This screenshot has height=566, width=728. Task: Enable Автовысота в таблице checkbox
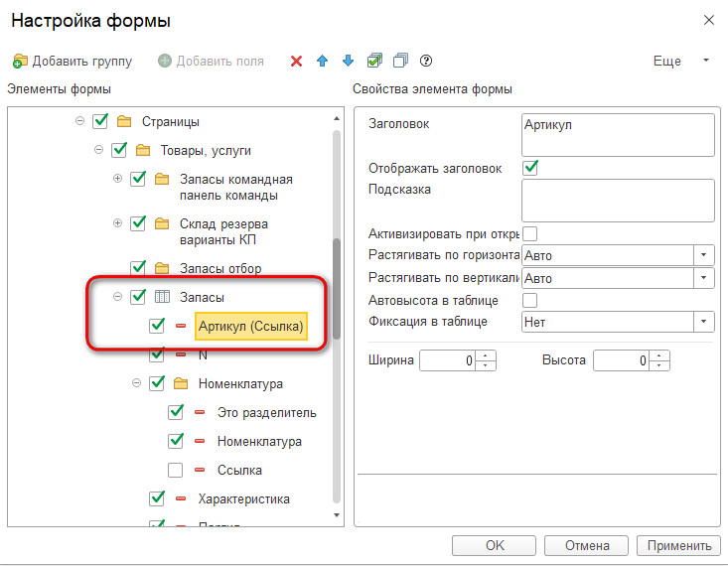529,301
